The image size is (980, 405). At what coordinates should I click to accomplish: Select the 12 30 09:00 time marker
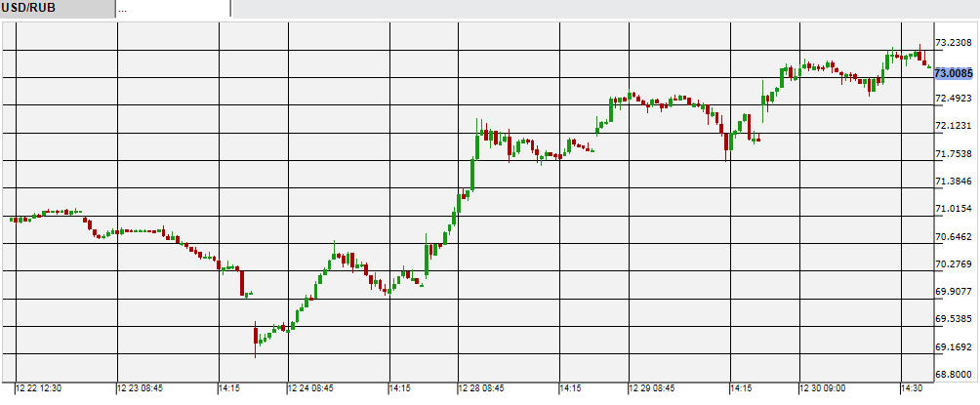coord(823,388)
